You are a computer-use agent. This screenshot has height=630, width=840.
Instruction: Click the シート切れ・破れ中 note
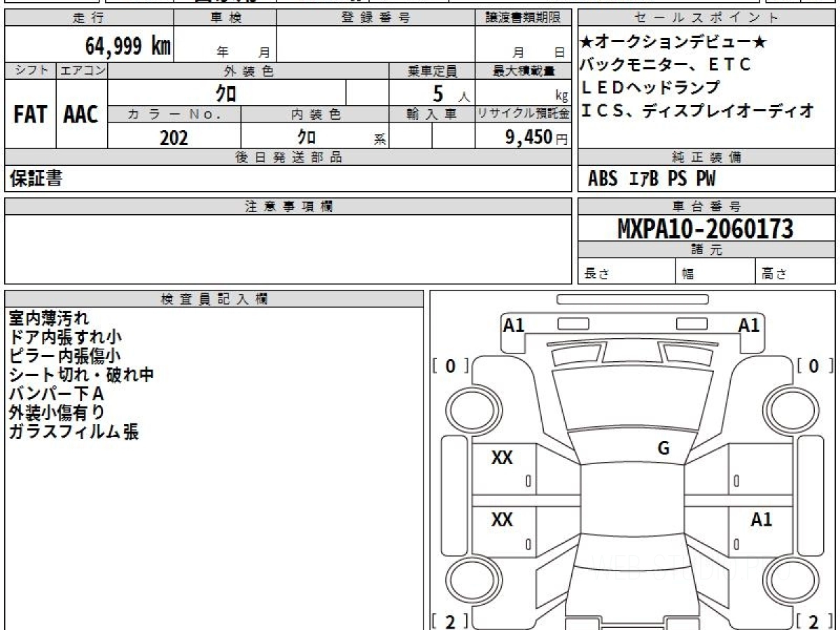[x=81, y=375]
